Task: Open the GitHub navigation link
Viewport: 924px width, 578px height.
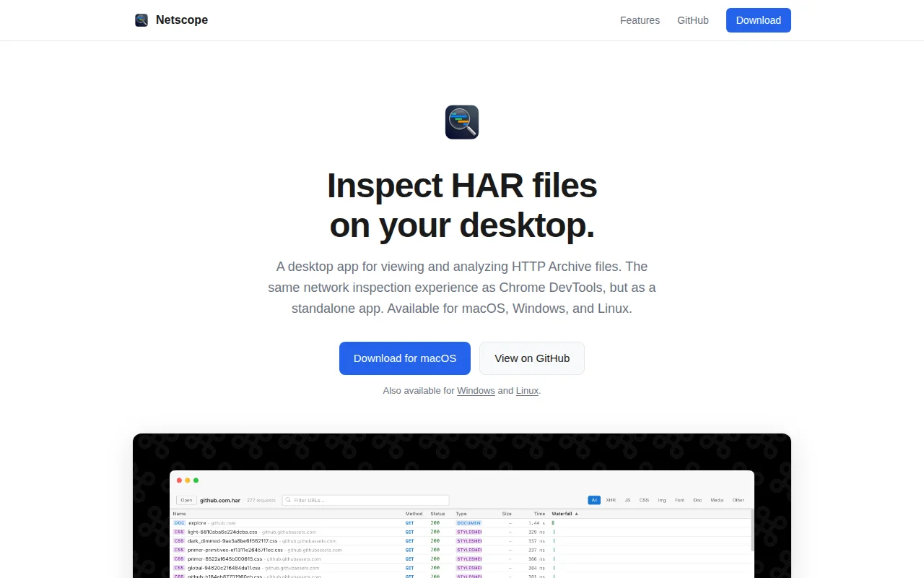Action: [693, 20]
